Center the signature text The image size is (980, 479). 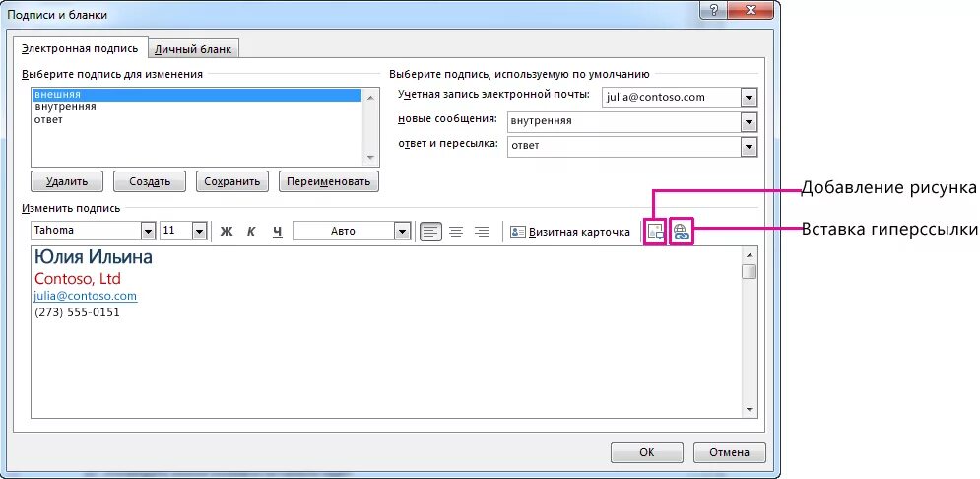click(456, 232)
